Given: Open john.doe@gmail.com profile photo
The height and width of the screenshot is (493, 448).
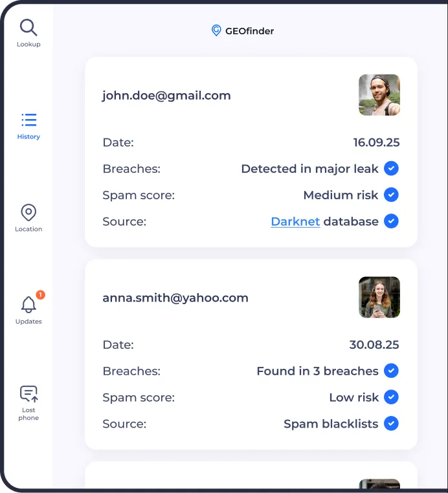Looking at the screenshot, I should (379, 95).
